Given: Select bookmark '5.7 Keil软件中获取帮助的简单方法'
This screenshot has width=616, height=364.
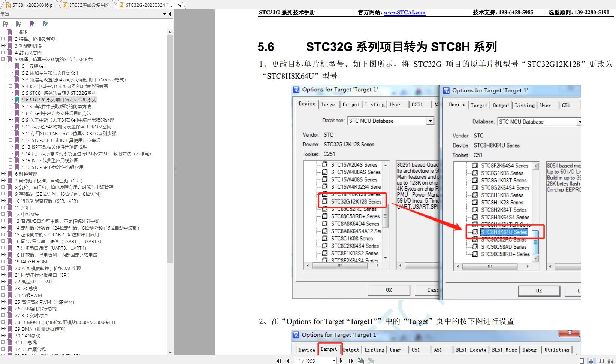Looking at the screenshot, I should pos(56,106).
